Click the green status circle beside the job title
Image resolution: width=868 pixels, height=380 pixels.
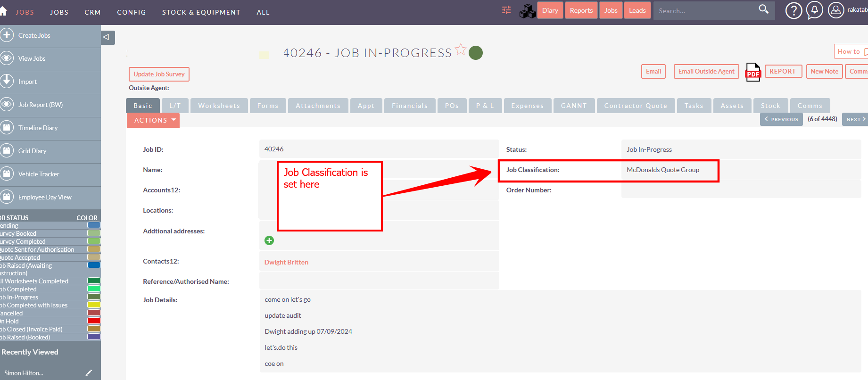pos(476,53)
